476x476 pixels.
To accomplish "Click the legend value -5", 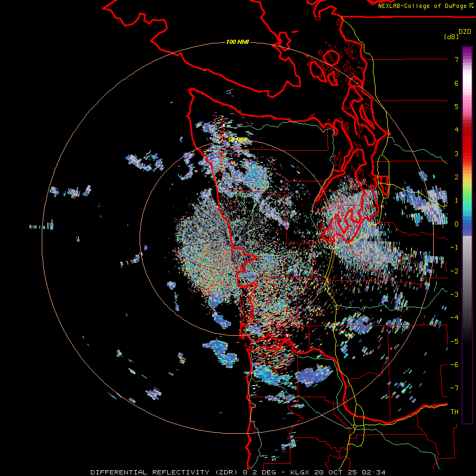I will pyautogui.click(x=454, y=342).
